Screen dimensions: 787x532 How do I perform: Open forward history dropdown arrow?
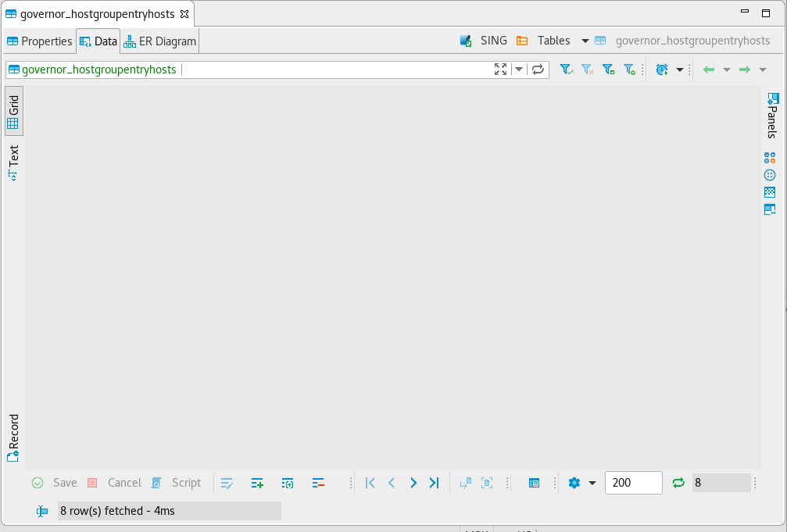point(763,70)
